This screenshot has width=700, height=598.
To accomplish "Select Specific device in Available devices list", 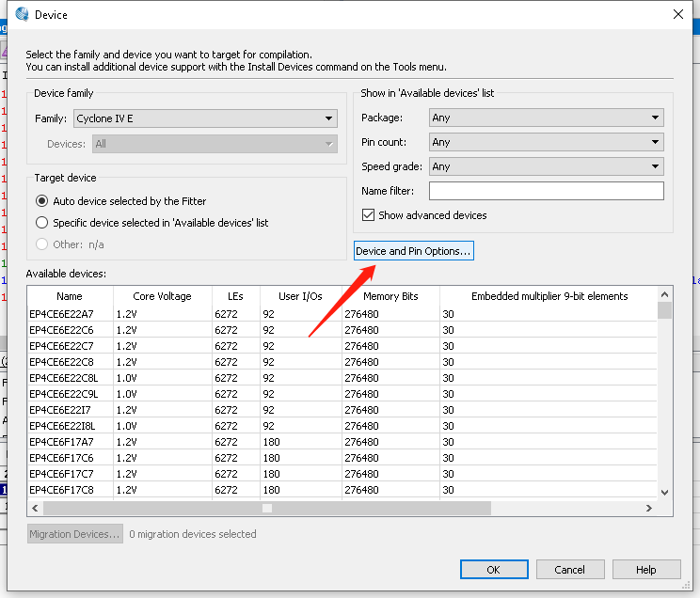I will tap(42, 223).
